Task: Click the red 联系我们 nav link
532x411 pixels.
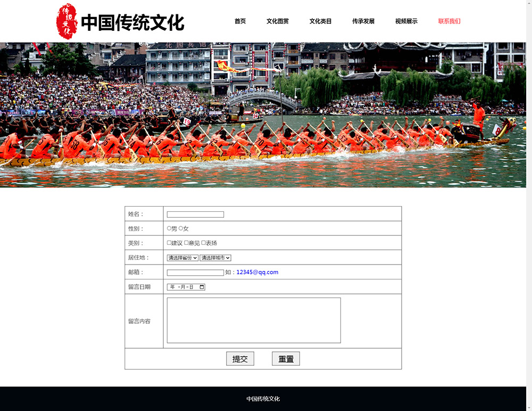Action: coord(450,21)
